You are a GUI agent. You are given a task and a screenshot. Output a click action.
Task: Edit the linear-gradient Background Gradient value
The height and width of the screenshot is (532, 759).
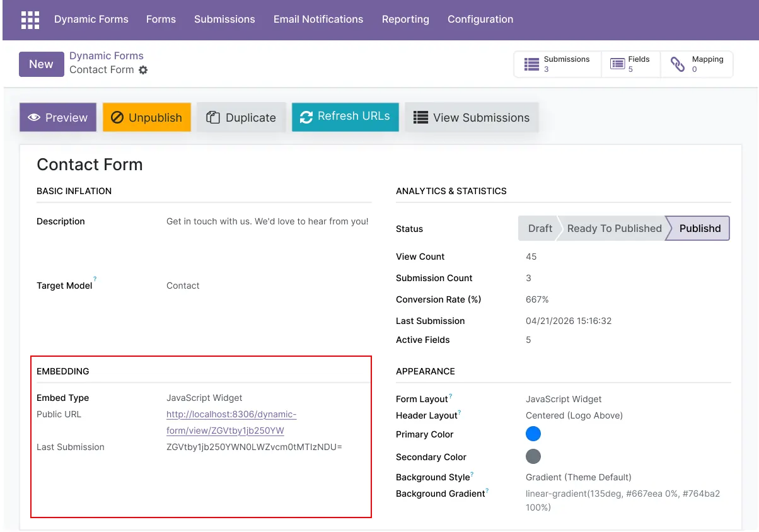(623, 500)
